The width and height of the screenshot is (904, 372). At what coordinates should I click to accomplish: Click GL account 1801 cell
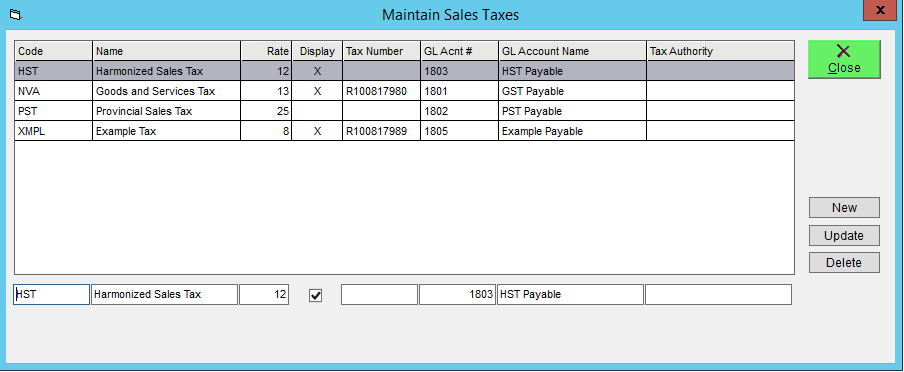point(459,91)
